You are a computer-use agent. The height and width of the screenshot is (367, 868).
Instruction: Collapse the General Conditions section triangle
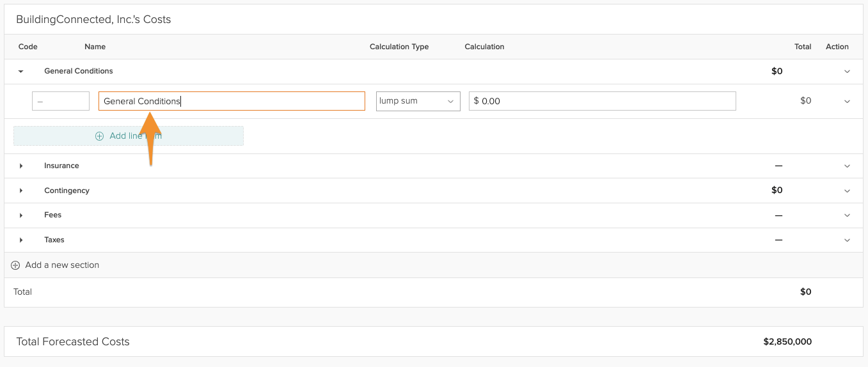[x=21, y=72]
